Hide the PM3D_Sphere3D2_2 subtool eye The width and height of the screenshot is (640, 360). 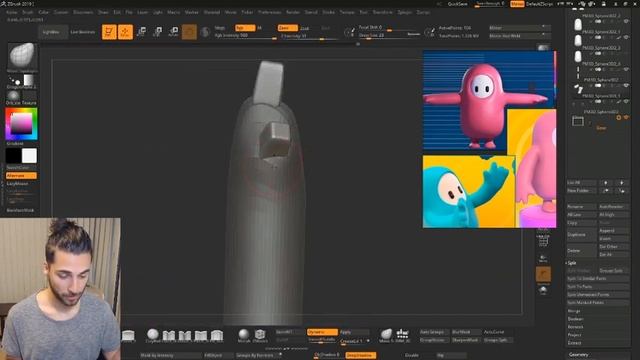[x=626, y=21]
